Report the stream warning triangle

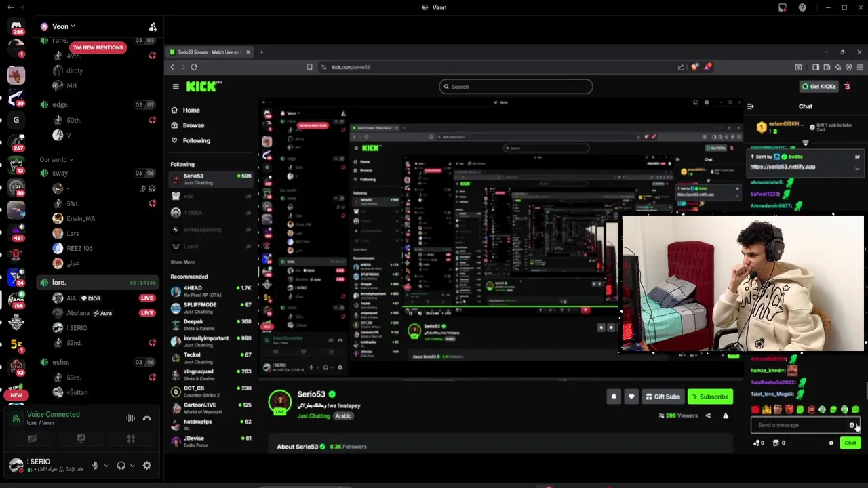click(726, 415)
